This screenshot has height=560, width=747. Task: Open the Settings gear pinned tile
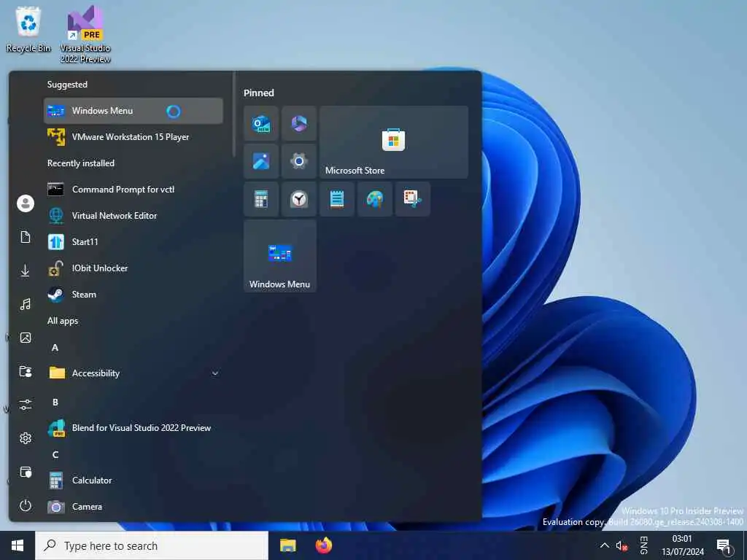[x=298, y=161]
